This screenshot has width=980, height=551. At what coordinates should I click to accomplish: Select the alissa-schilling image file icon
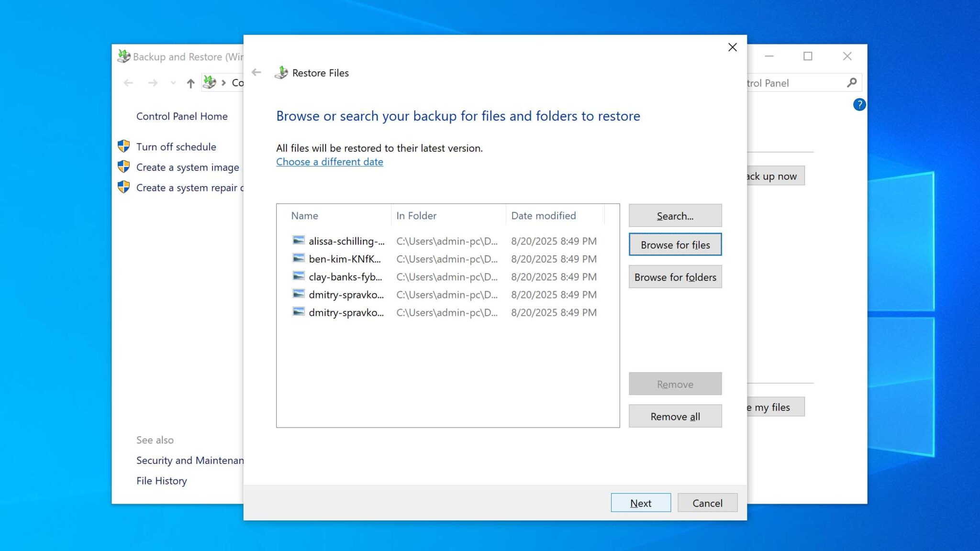[298, 241]
